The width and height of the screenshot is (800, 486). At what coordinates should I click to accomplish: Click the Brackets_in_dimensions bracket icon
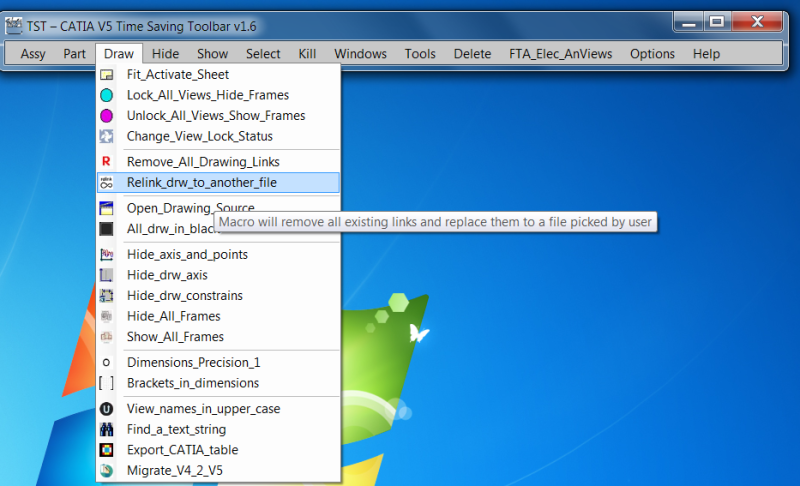click(x=107, y=383)
